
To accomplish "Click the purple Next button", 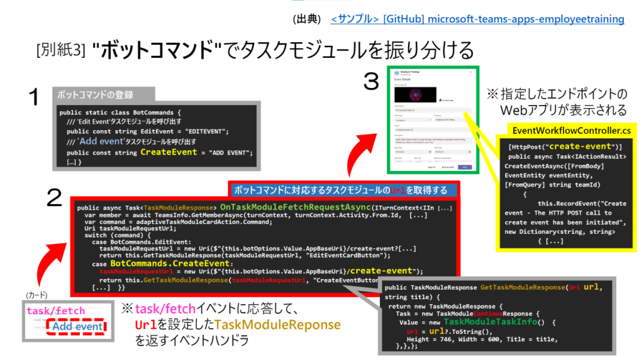I will (465, 167).
